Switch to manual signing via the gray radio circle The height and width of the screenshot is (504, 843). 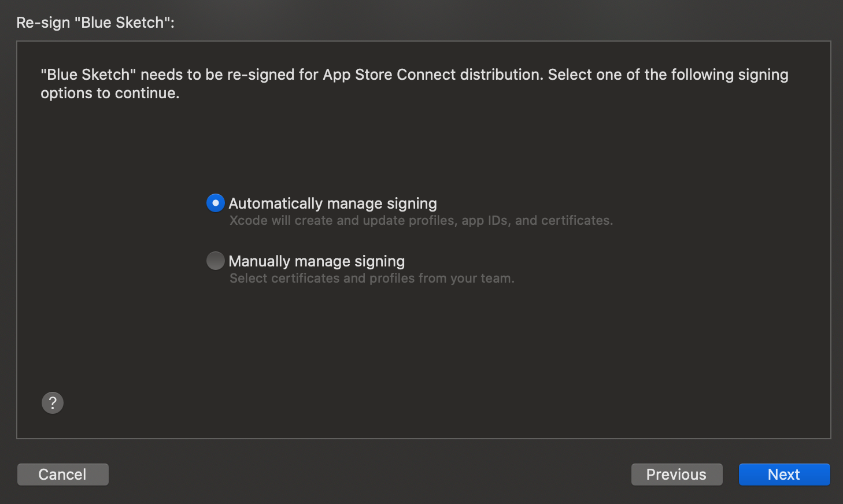(x=216, y=261)
